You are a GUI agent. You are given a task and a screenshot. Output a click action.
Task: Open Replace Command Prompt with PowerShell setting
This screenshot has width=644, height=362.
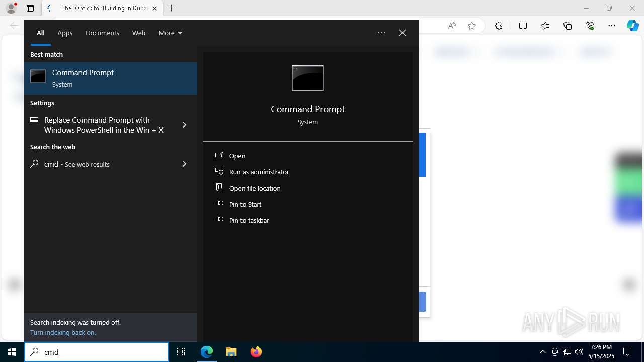(100, 125)
